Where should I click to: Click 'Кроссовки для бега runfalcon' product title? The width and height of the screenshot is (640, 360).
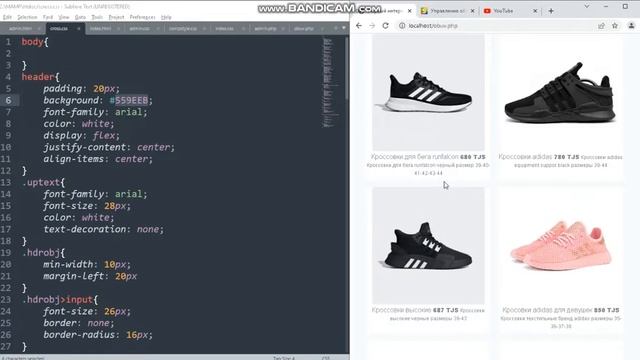tap(414, 157)
